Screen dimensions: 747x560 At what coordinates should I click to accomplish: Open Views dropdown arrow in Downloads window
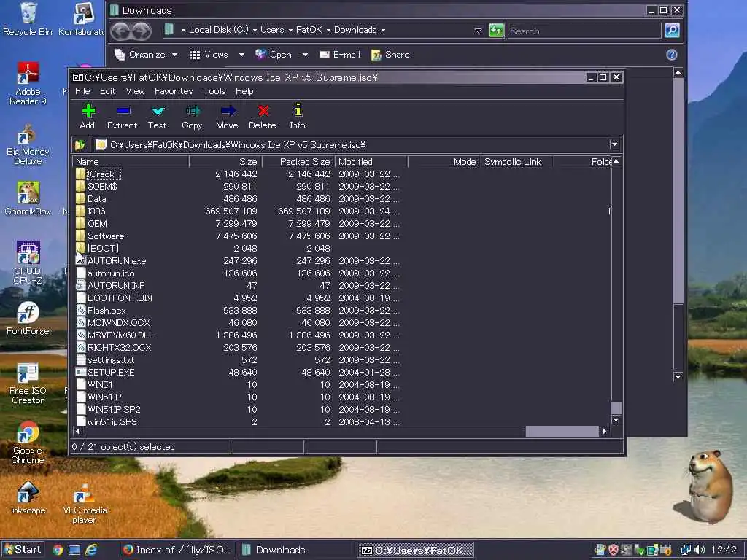point(241,55)
